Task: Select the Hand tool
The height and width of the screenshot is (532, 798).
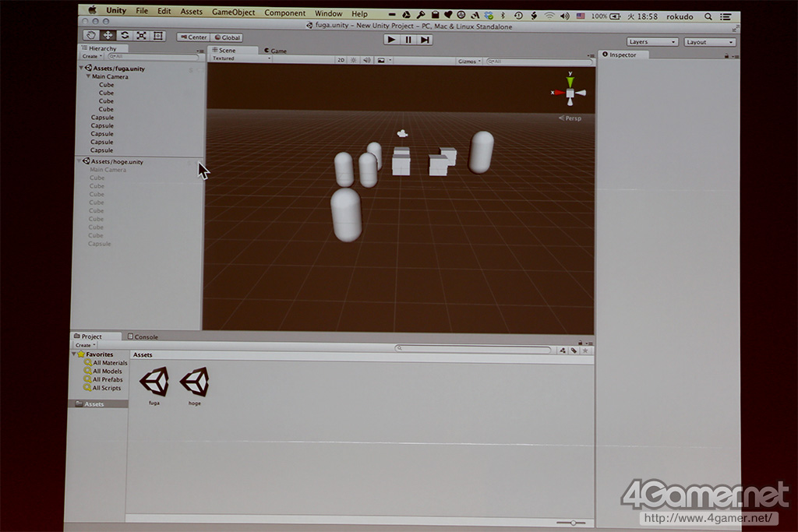Action: pyautogui.click(x=91, y=35)
